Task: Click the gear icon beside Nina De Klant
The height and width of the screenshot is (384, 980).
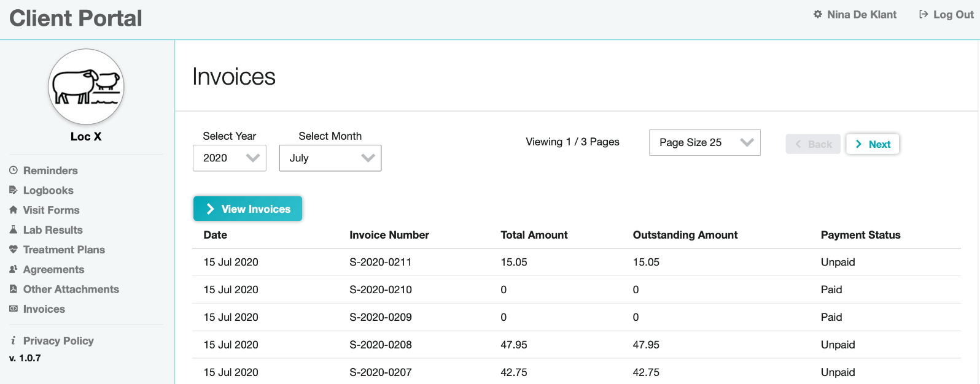Action: tap(818, 14)
